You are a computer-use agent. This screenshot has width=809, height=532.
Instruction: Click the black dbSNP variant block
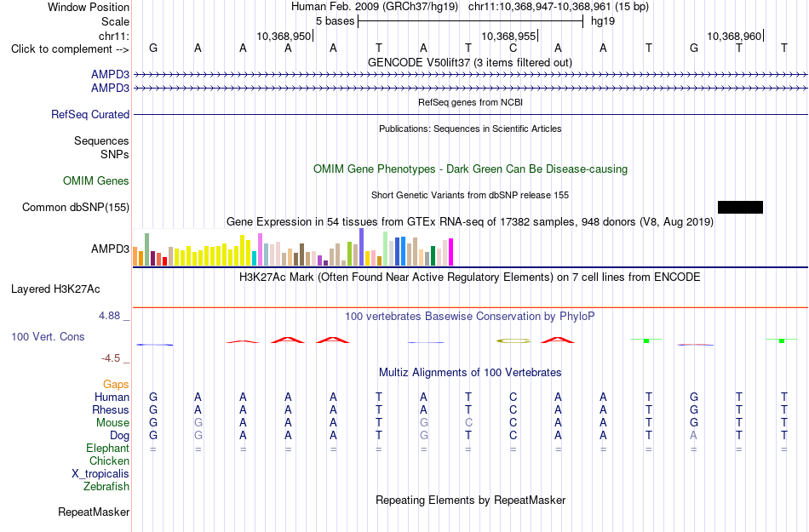[x=740, y=207]
